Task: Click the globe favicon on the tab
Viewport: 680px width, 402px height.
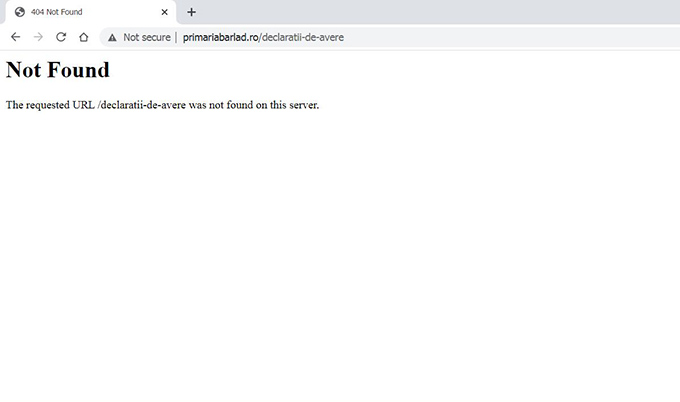Action: pos(20,12)
